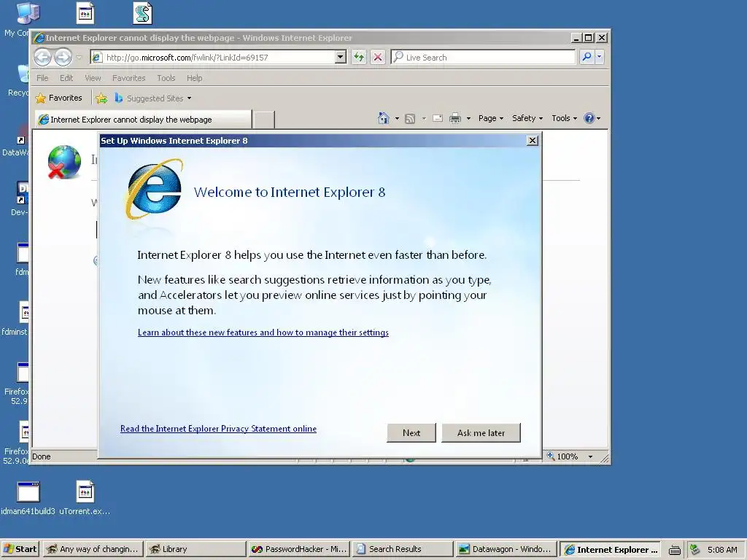
Task: Switch to PasswordHacker taskbar window
Action: 298,549
